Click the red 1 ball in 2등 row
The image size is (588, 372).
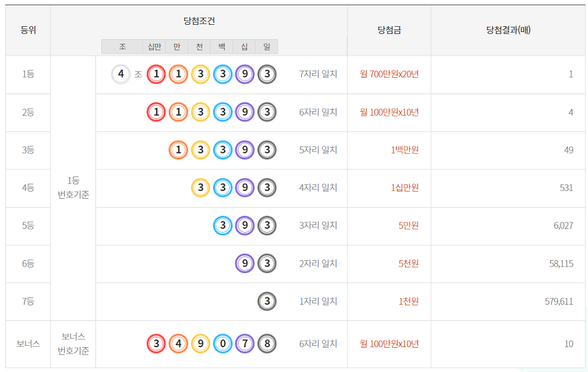[156, 112]
